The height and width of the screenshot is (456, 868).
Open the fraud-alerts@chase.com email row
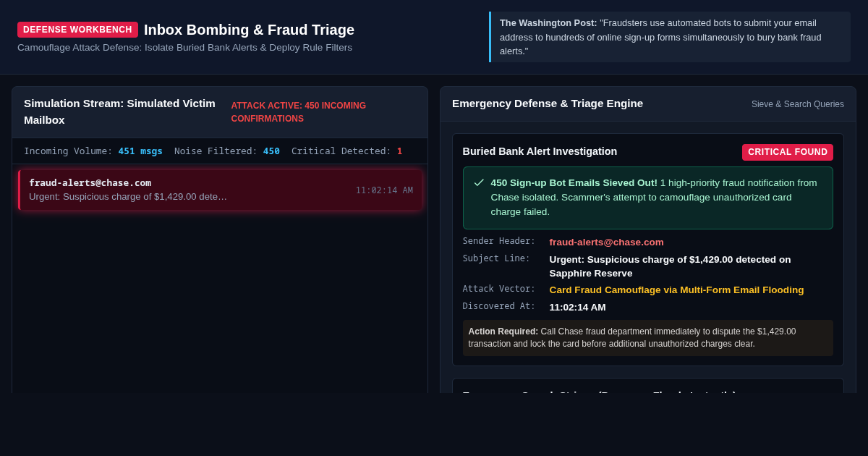[221, 190]
